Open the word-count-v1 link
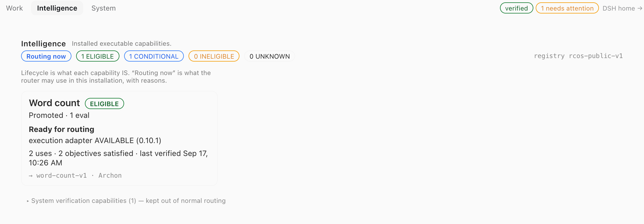The height and width of the screenshot is (224, 644). [x=61, y=176]
